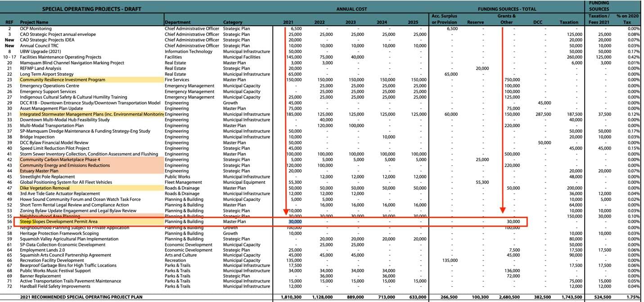Click the "Information Technology" department cell
Image resolution: width=644 pixels, height=302 pixels.
[189, 51]
